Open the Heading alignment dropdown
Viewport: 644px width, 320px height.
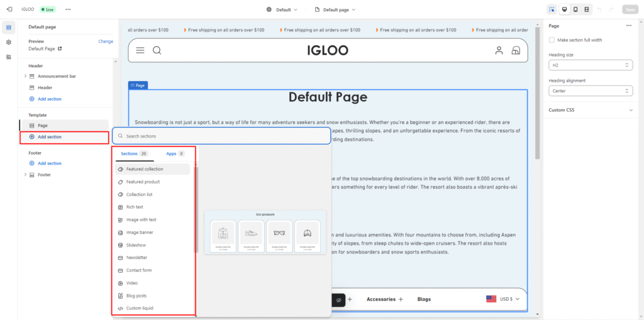pyautogui.click(x=590, y=91)
